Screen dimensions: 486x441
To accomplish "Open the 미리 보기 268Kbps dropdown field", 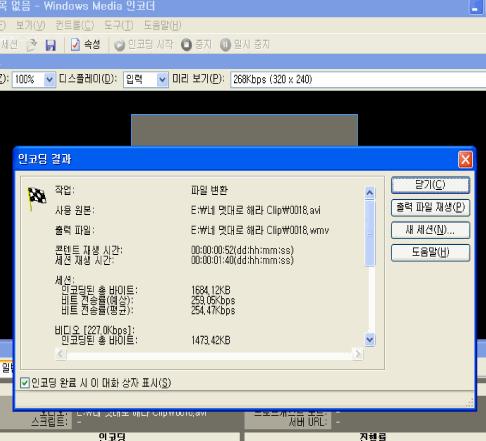I will pos(358,79).
